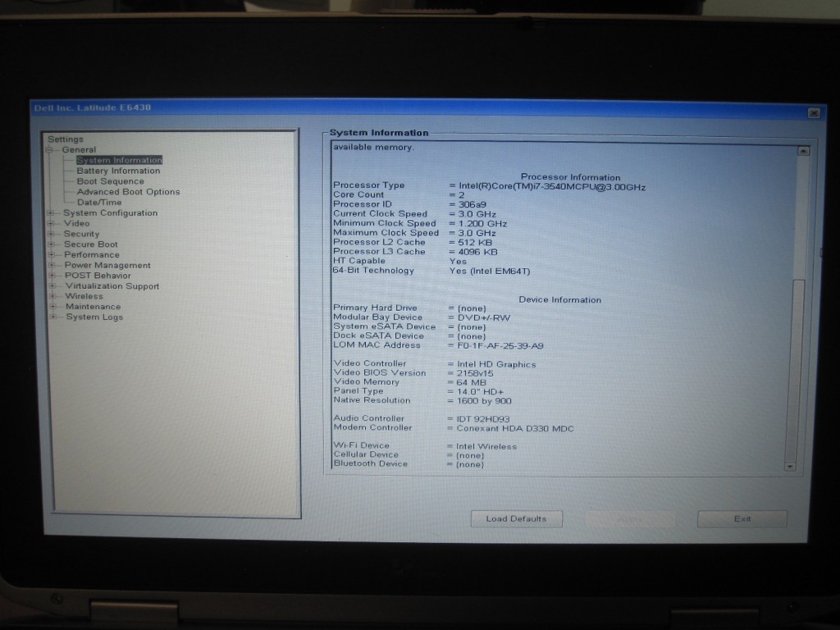Select the Virtualization Support category label

point(112,286)
